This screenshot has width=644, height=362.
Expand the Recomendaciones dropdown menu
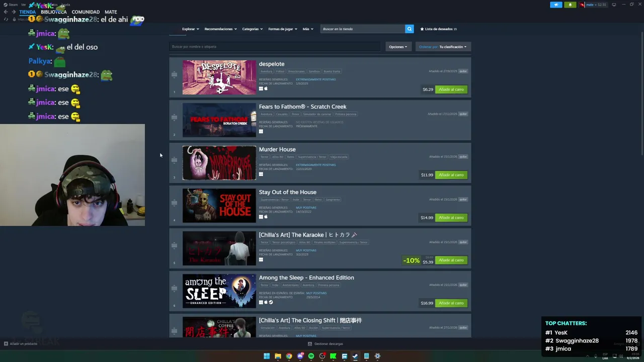(221, 29)
